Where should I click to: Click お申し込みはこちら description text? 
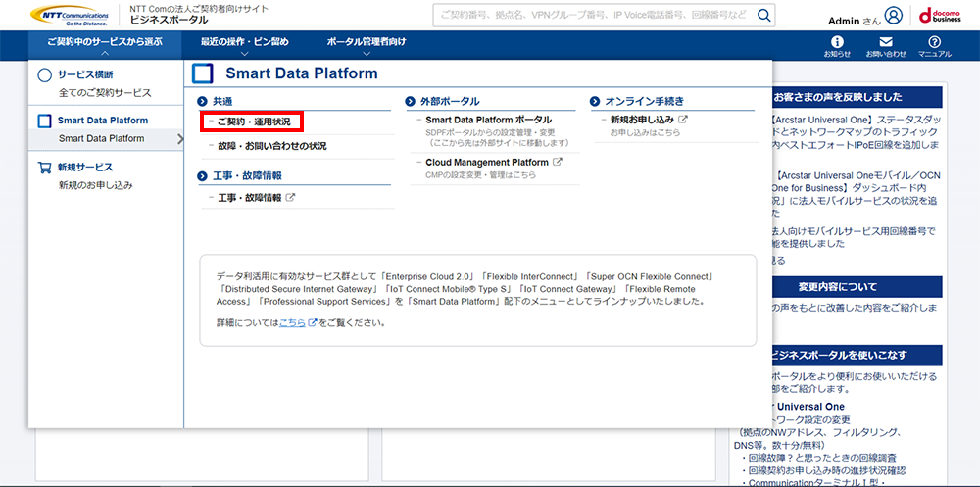(x=645, y=132)
